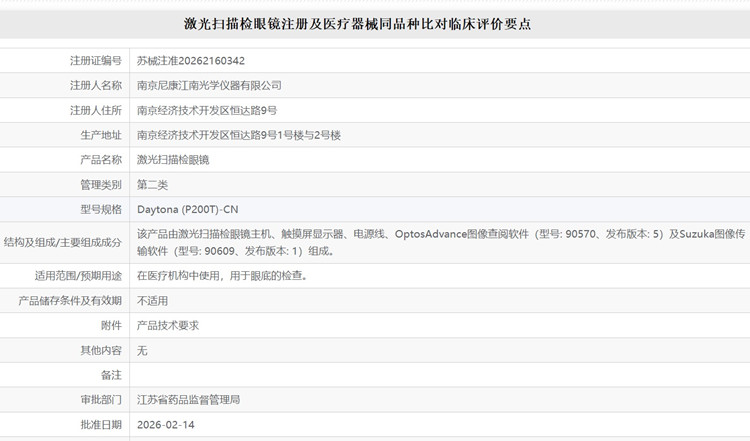Viewport: 750px width, 441px height.
Task: Click the 管理类别 label
Action: coord(101,185)
